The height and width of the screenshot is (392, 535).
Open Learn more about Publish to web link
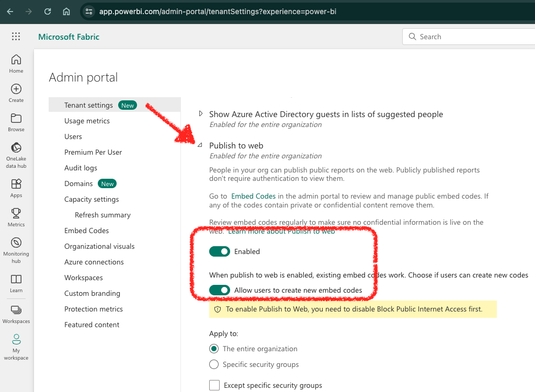(281, 231)
